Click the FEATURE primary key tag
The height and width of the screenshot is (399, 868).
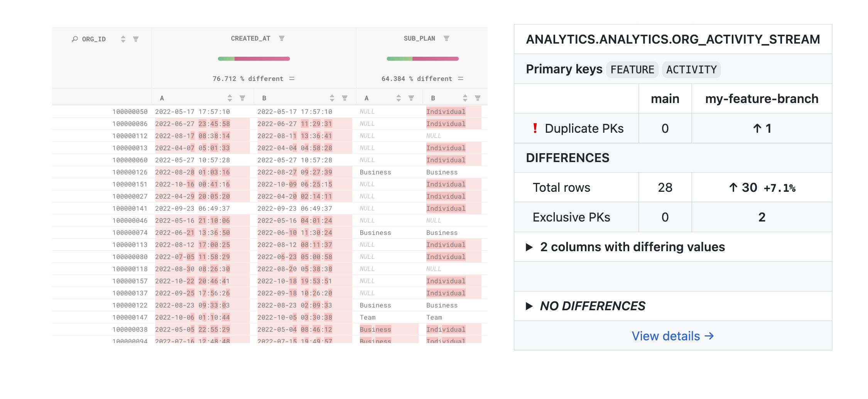point(632,70)
